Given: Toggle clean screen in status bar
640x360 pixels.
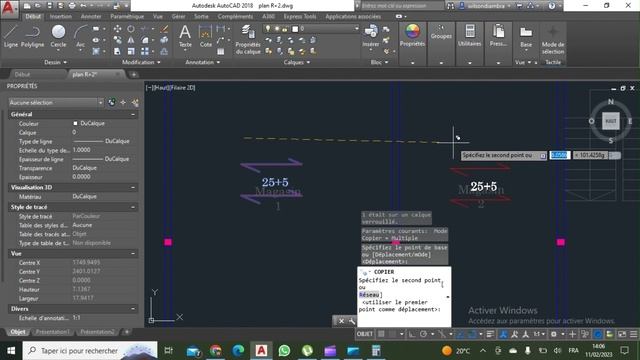Looking at the screenshot, I should pyautogui.click(x=622, y=334).
